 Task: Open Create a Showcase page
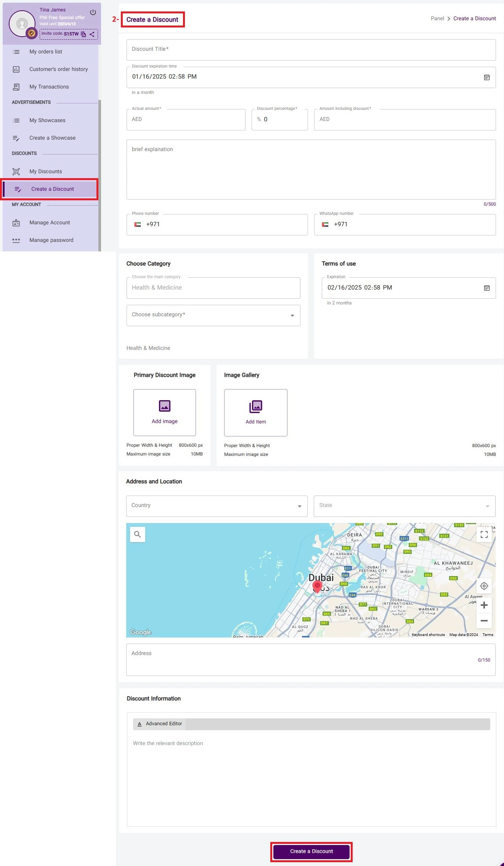52,138
